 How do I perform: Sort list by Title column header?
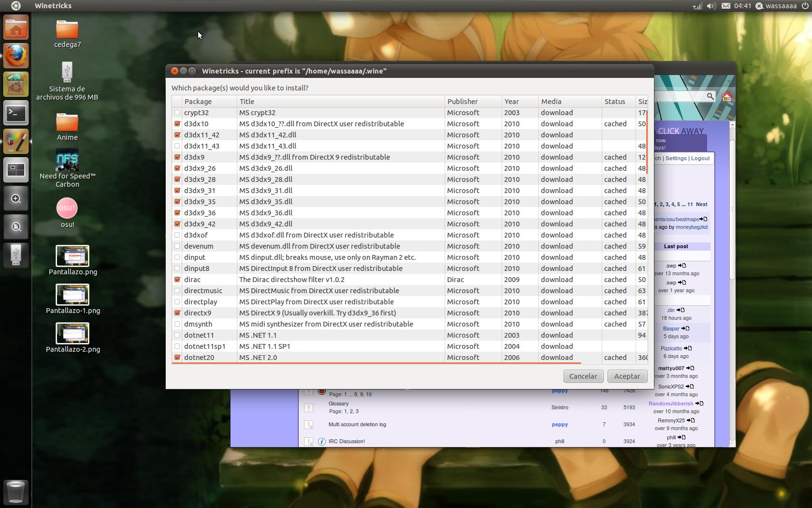[x=341, y=102]
